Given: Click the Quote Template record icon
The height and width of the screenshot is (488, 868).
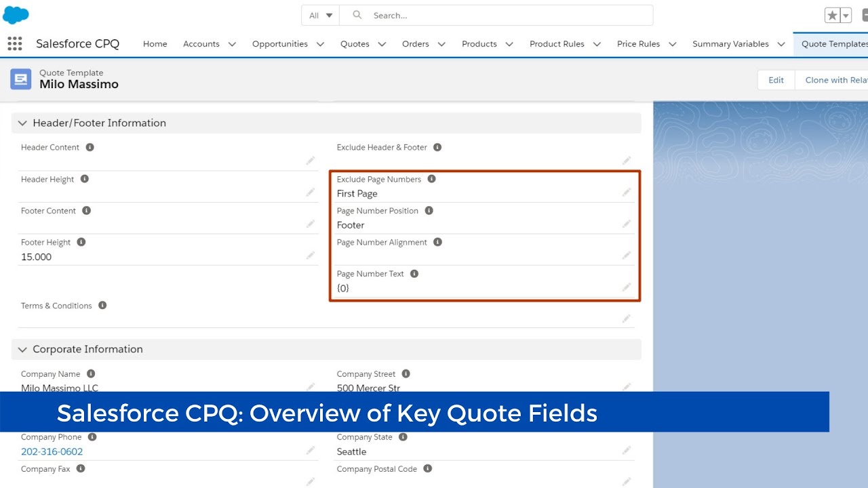Looking at the screenshot, I should pyautogui.click(x=21, y=79).
